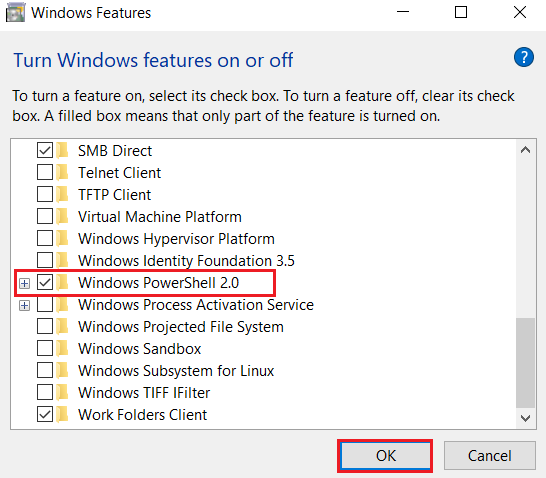Click the scrollbar down arrow
This screenshot has width=546, height=478.
point(525,418)
